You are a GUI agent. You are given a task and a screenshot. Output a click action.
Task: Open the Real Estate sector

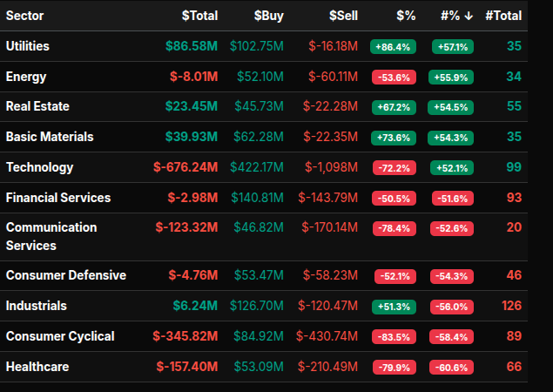37,106
